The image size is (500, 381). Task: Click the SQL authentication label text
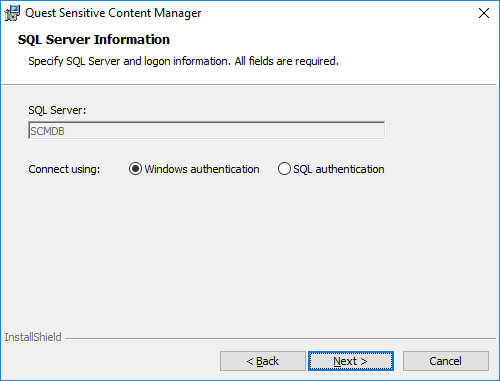coord(339,169)
